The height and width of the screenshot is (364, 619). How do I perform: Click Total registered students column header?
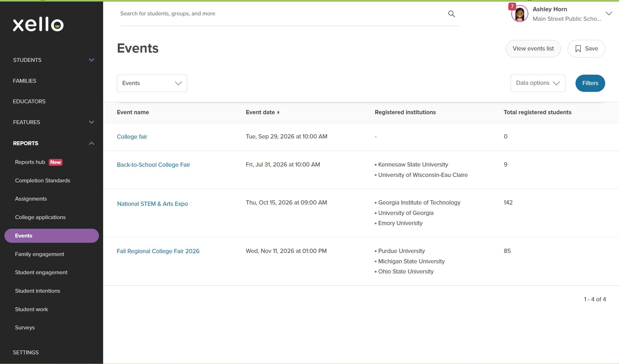(x=537, y=112)
